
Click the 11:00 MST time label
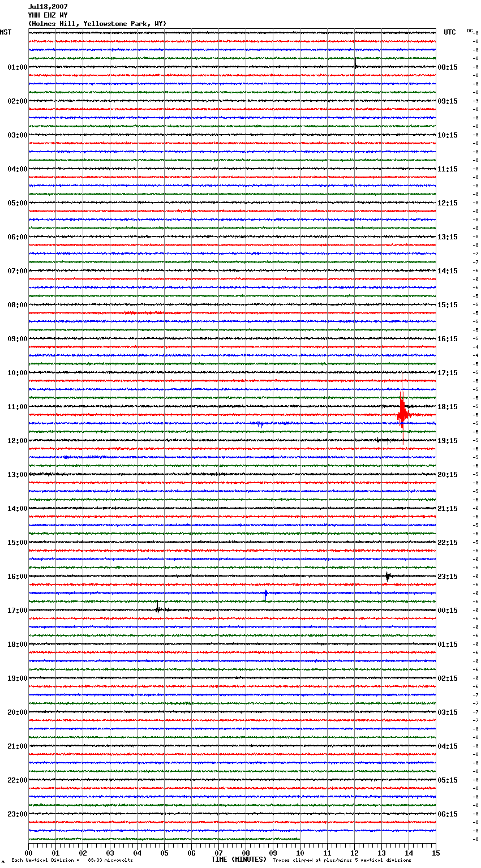(17, 407)
